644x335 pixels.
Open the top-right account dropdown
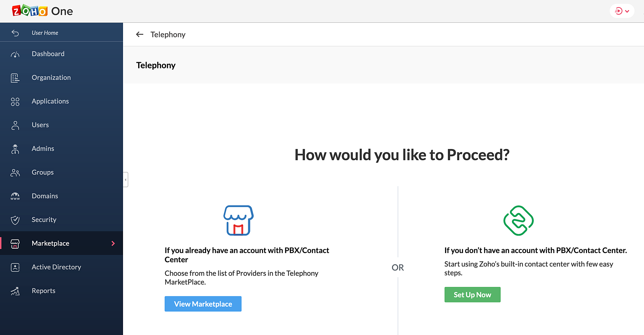pyautogui.click(x=622, y=11)
